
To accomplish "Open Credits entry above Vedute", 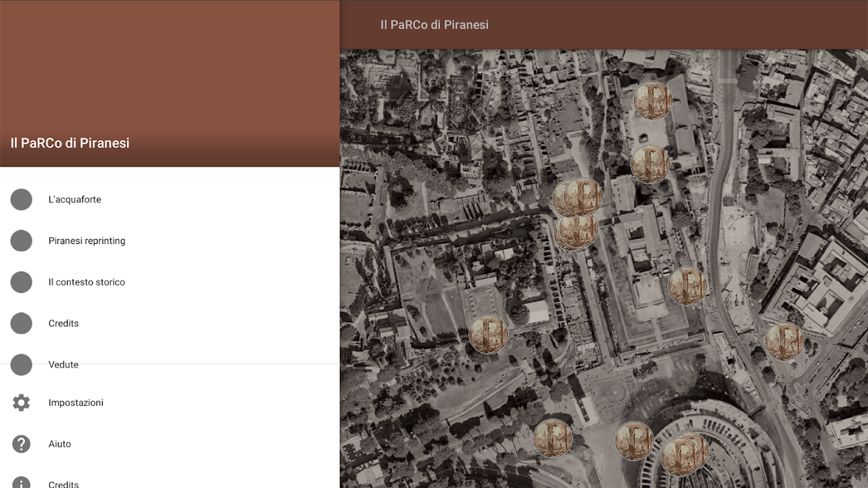I will click(x=170, y=323).
